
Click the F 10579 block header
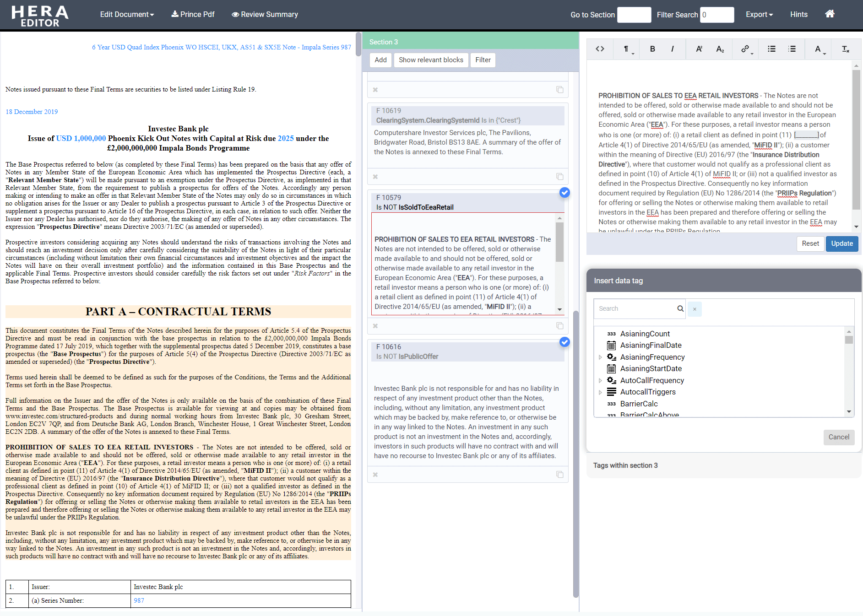467,202
